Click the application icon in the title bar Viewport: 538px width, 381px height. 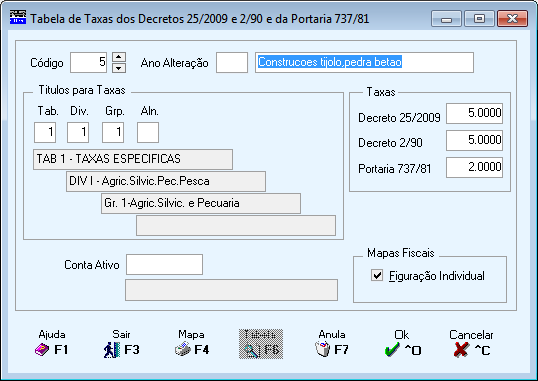click(x=18, y=17)
